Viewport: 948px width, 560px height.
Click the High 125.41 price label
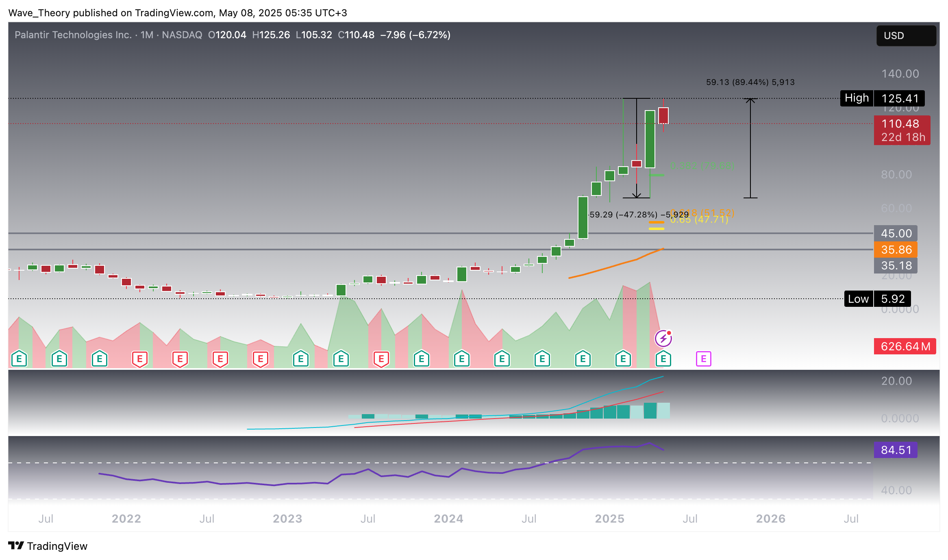883,98
